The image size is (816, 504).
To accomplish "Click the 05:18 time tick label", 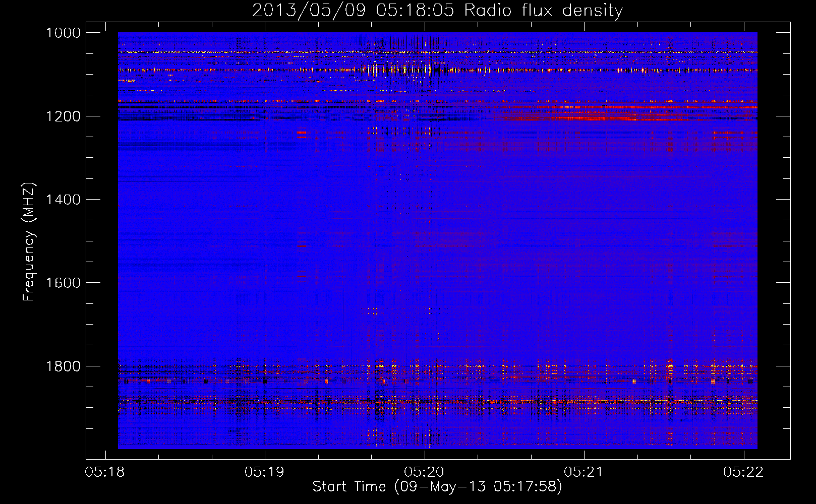I will 105,472.
